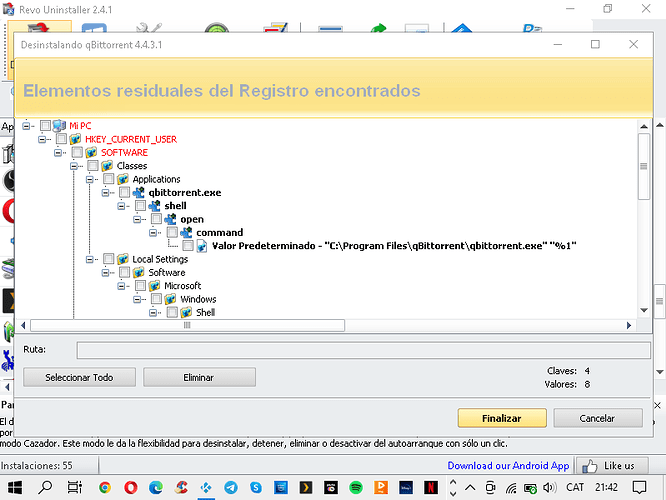Viewport: 666px width, 500px height.
Task: Click the Ruta path field
Action: [x=364, y=350]
